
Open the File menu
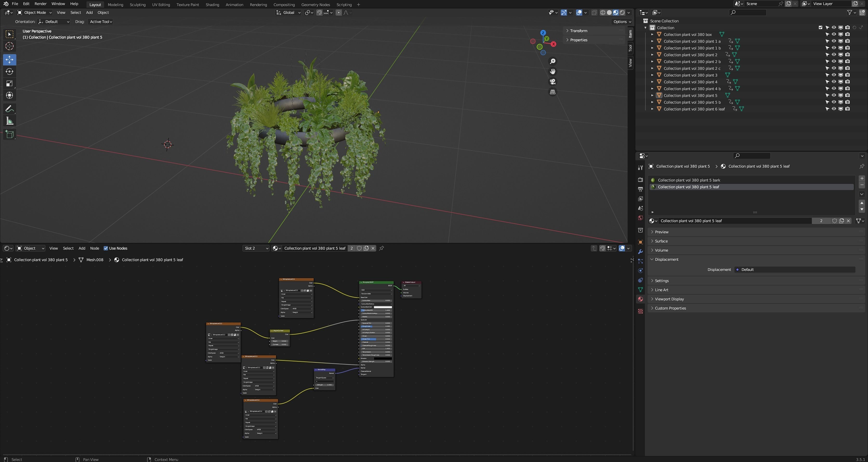(x=15, y=4)
